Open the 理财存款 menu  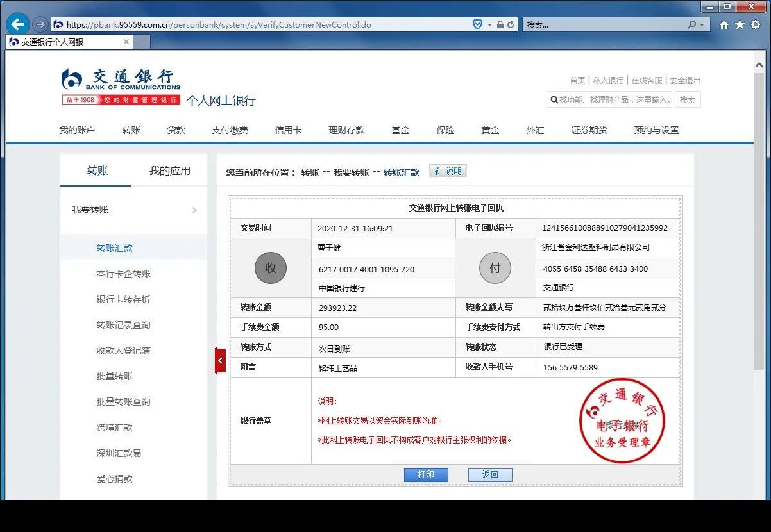pos(346,130)
